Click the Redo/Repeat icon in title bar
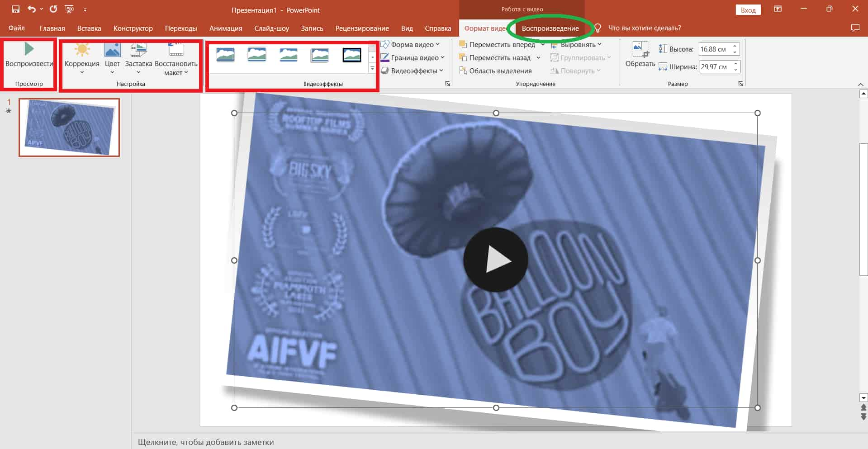868x449 pixels. tap(53, 9)
